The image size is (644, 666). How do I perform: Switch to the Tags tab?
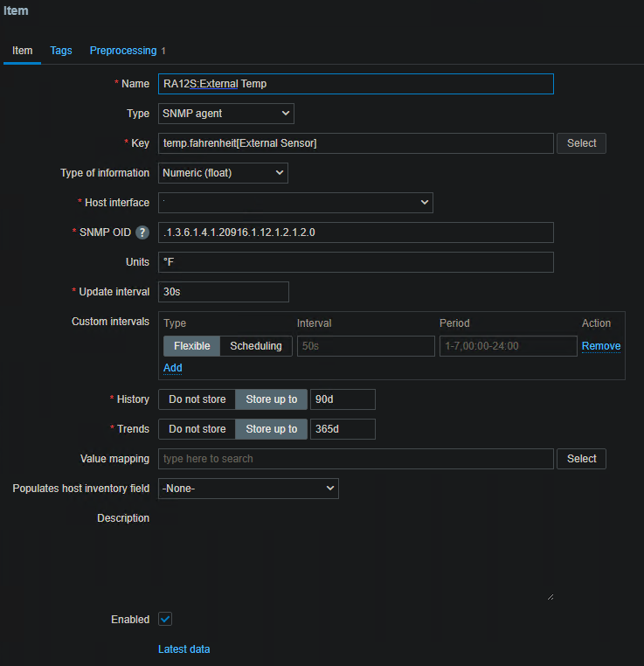[61, 51]
